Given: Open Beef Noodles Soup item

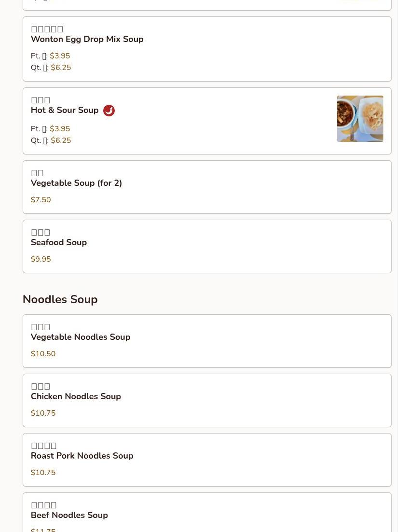Looking at the screenshot, I should pos(207,512).
